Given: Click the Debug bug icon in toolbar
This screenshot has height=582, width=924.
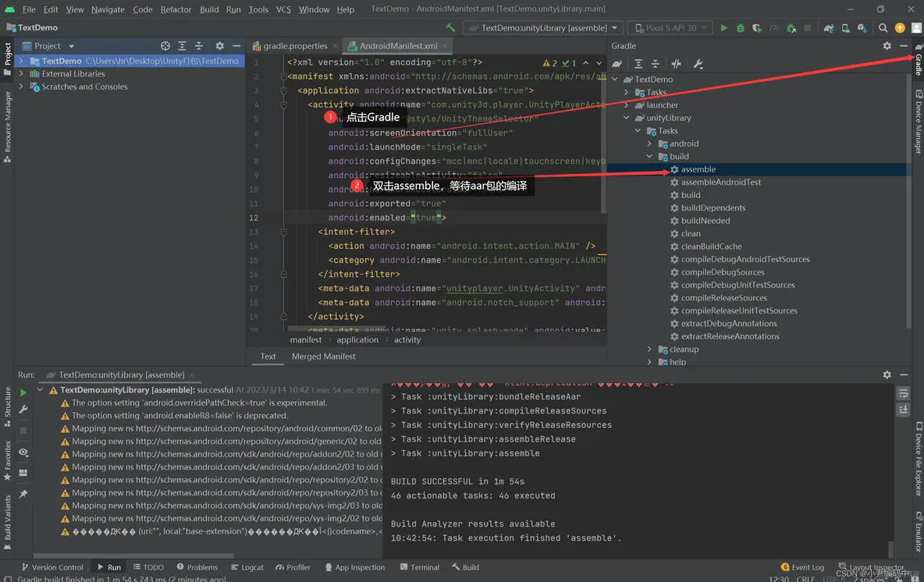Looking at the screenshot, I should click(x=740, y=27).
